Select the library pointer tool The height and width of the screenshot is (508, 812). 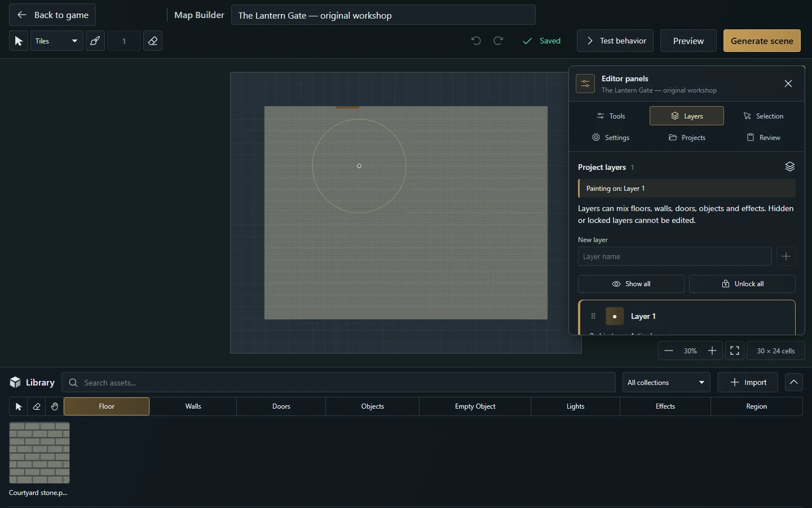click(19, 406)
